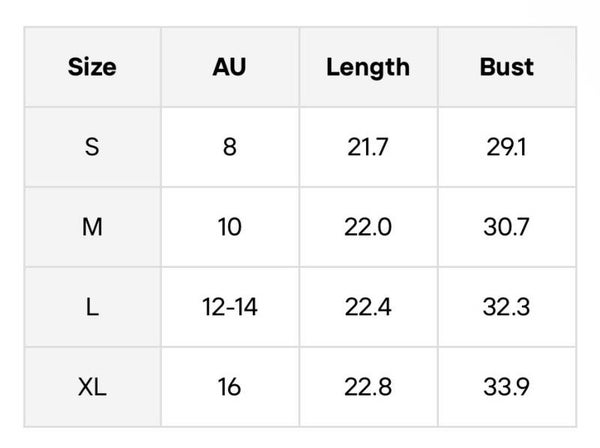600x448 pixels.
Task: Click the AU column header
Action: (229, 68)
